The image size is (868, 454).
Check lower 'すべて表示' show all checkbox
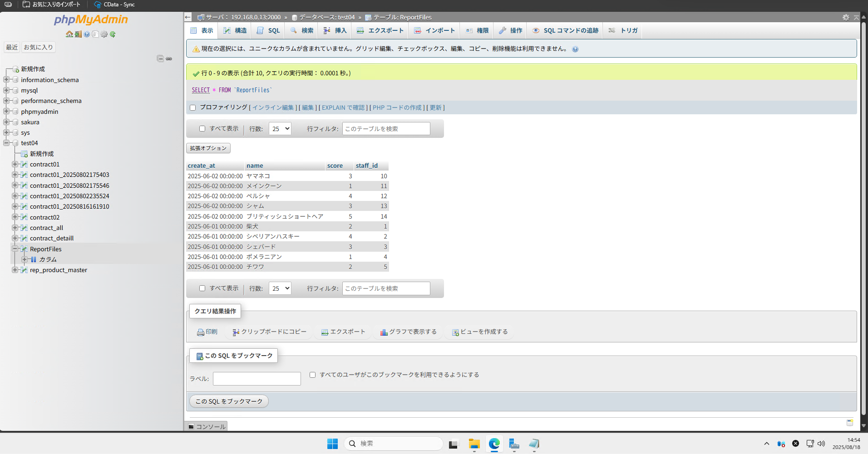[x=202, y=288]
